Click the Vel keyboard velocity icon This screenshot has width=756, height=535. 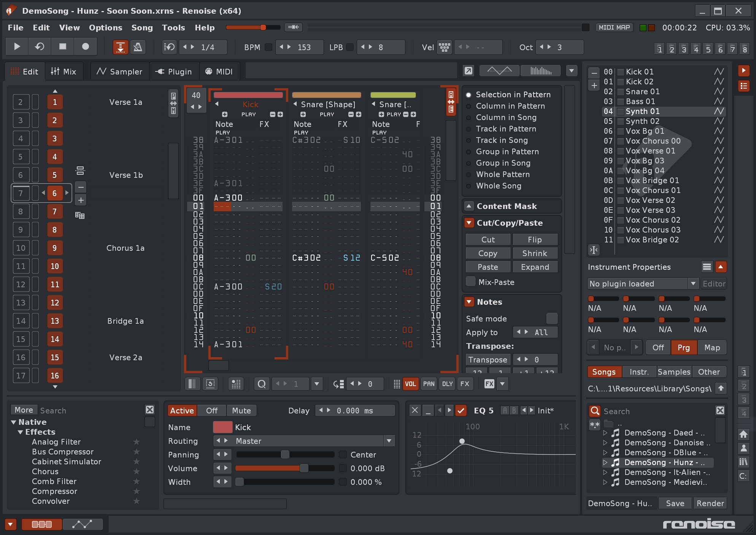pos(445,47)
